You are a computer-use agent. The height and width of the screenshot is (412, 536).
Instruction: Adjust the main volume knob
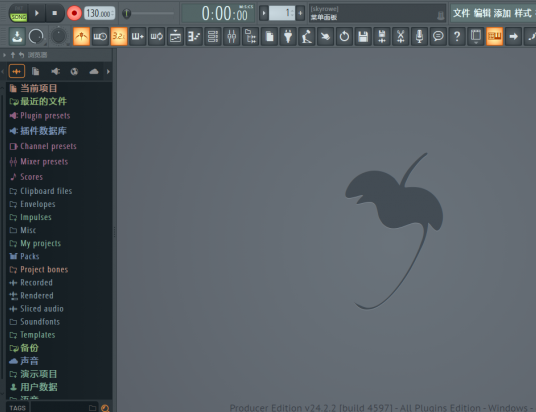pyautogui.click(x=36, y=36)
